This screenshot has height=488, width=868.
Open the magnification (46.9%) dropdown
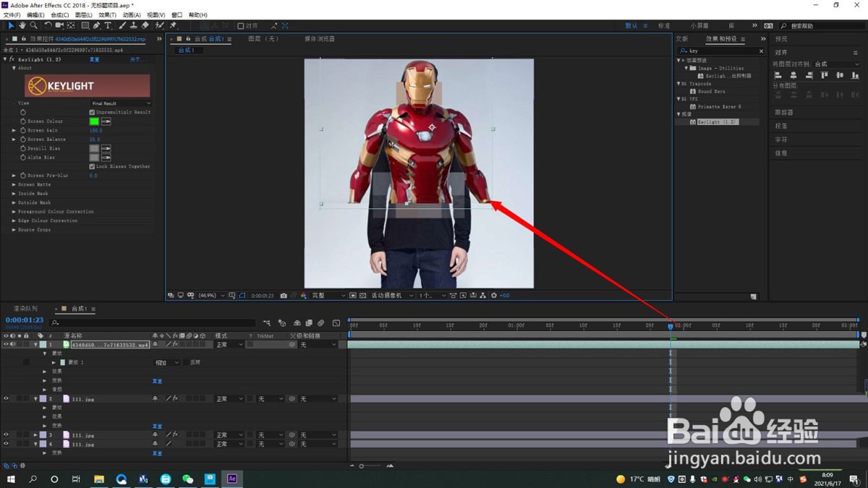(x=213, y=296)
